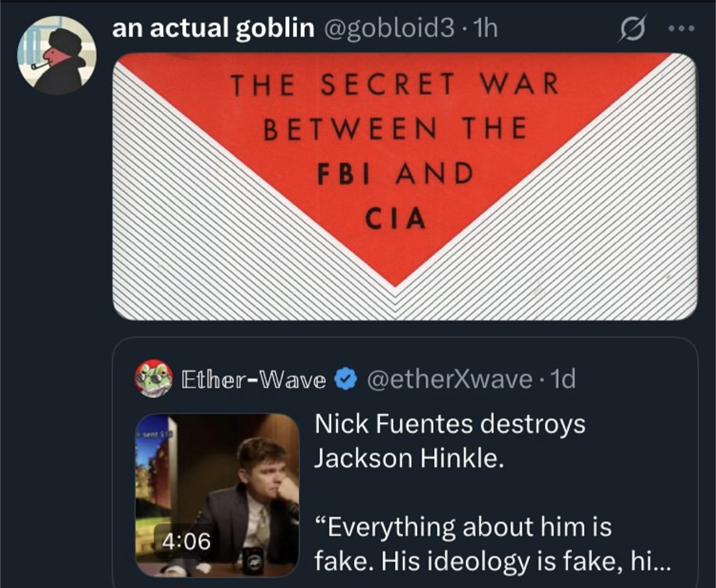Screen dimensions: 716x588
Task: Click the 'Everything about him is fake' quote text
Action: 463,544
